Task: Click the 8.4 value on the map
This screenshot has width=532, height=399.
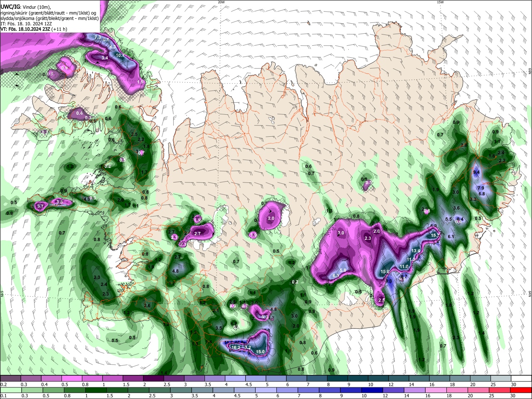Action: click(460, 219)
